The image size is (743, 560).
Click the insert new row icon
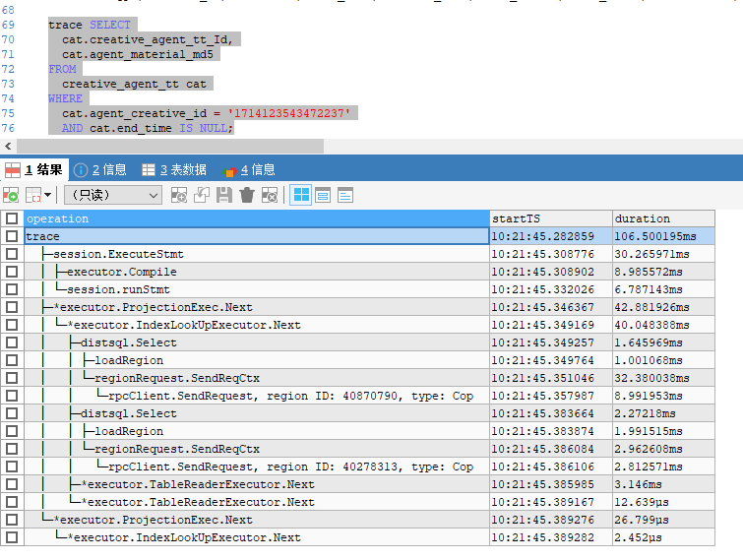pyautogui.click(x=179, y=195)
